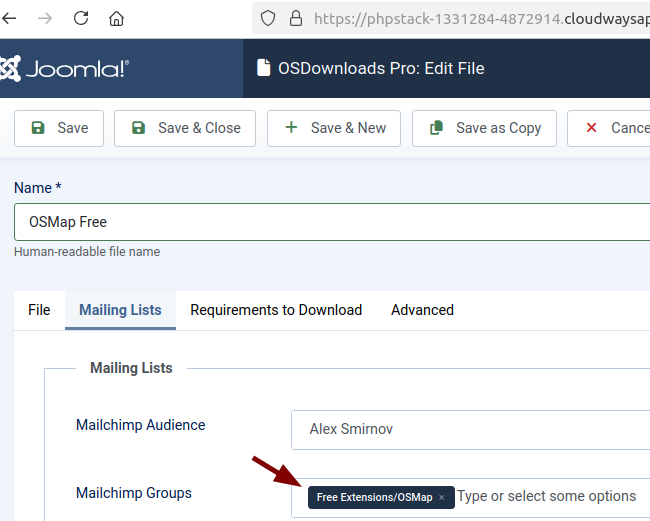Switch to the File tab
Screen dimensions: 650x521
click(39, 310)
